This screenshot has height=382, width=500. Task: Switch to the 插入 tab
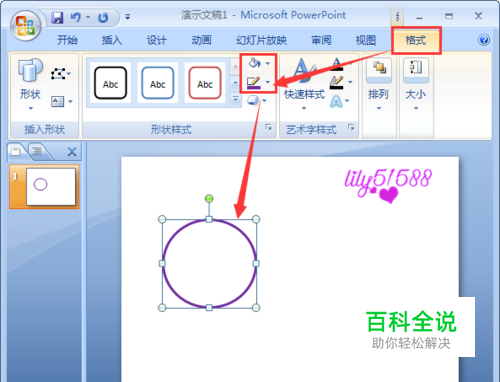112,40
